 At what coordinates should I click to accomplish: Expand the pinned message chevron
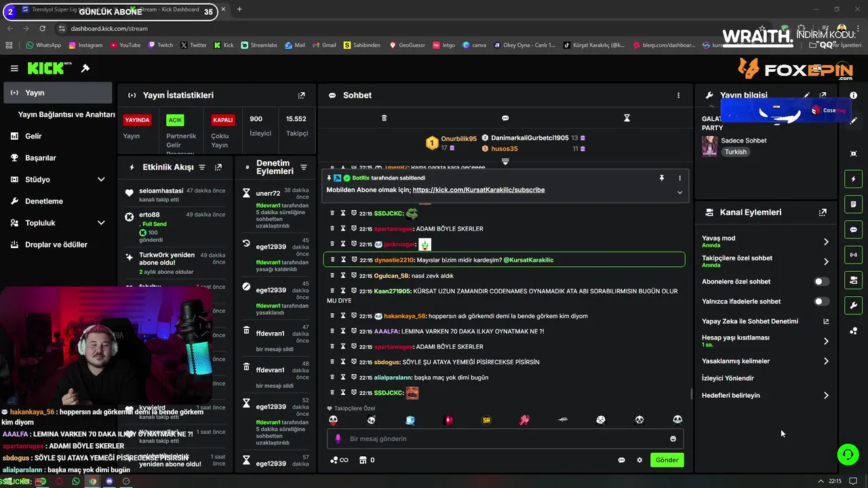679,192
